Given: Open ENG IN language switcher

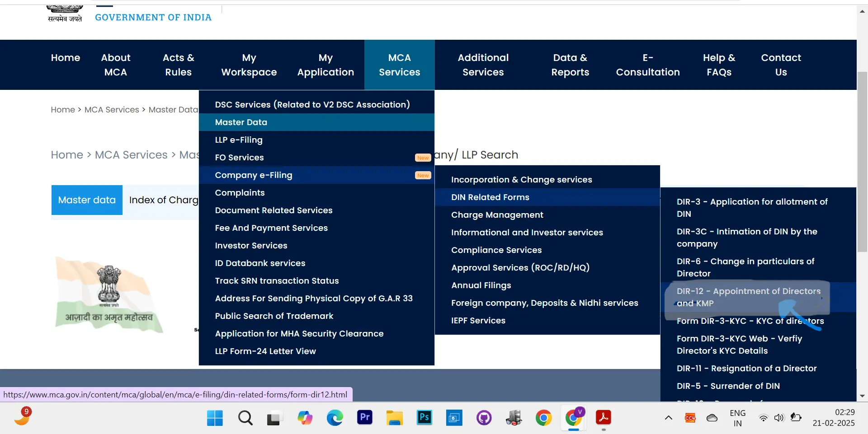Looking at the screenshot, I should coord(737,418).
